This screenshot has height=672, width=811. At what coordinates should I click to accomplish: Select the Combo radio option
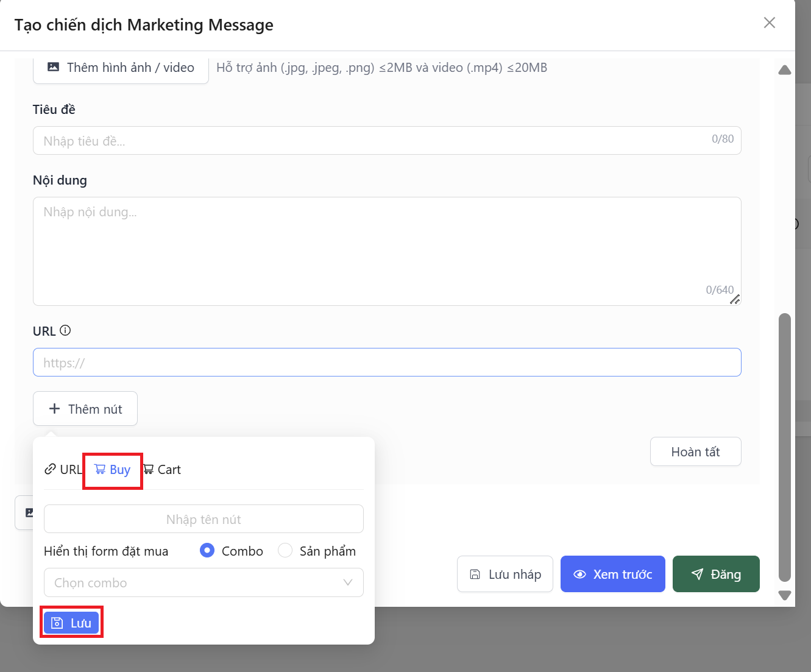tap(207, 551)
